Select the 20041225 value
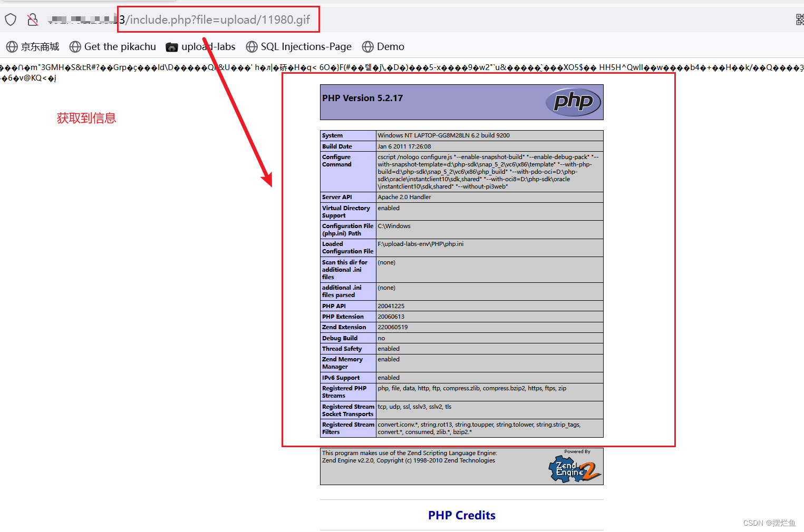Image resolution: width=804 pixels, height=532 pixels. coord(391,306)
